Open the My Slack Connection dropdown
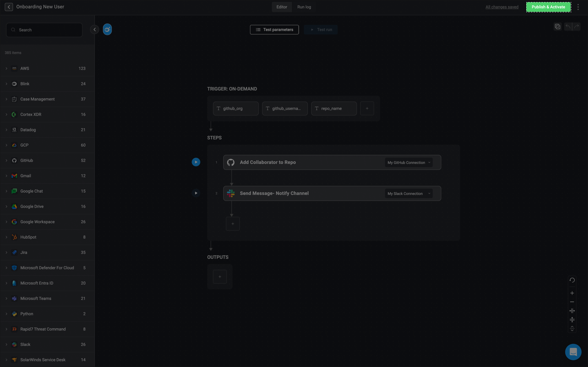The height and width of the screenshot is (367, 588). (409, 194)
